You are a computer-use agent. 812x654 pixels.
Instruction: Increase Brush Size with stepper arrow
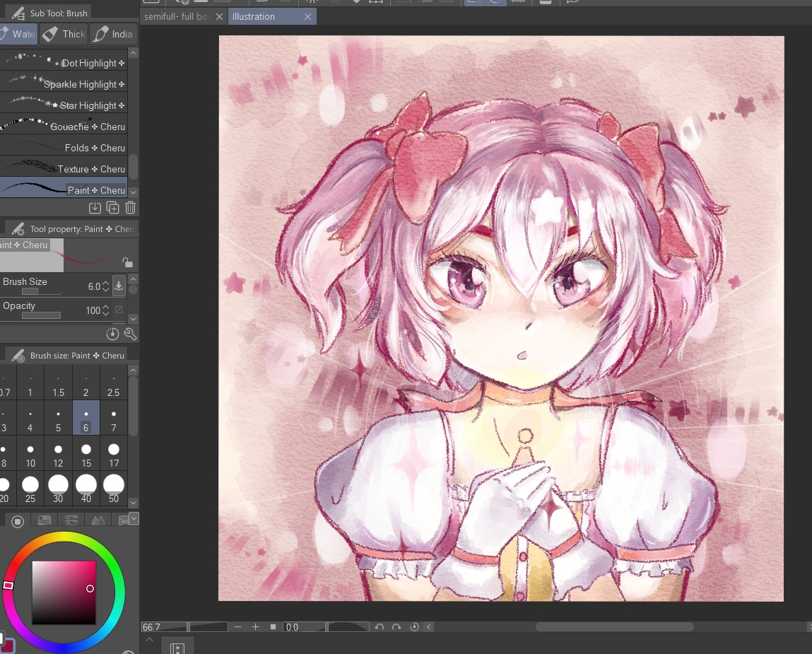coord(105,284)
